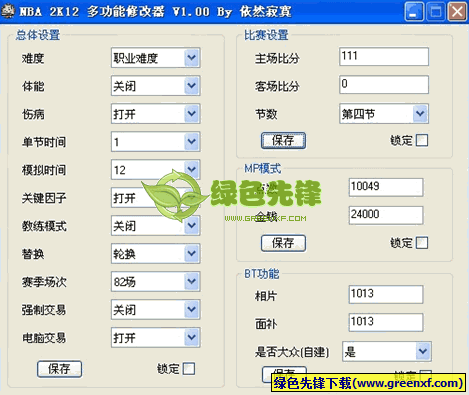This screenshot has height=395, width=469.
Task: Focus the 主场比分 input field
Action: point(384,57)
